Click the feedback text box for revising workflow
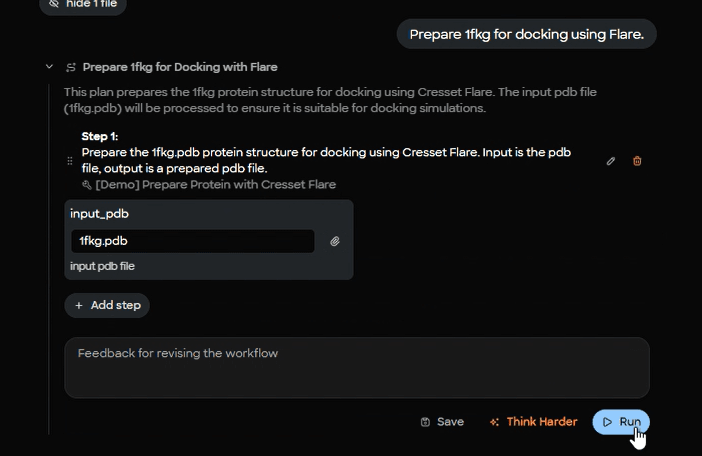This screenshot has width=702, height=456. coord(357,367)
